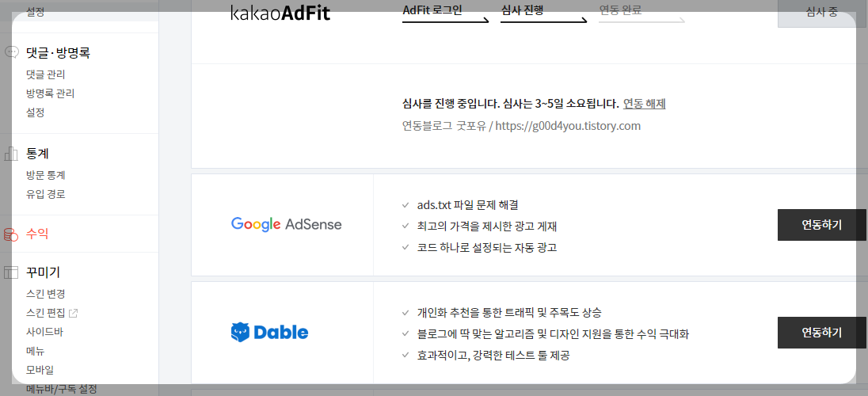Open 스킨 변경 page
Image resolution: width=868 pixels, height=396 pixels.
(46, 294)
